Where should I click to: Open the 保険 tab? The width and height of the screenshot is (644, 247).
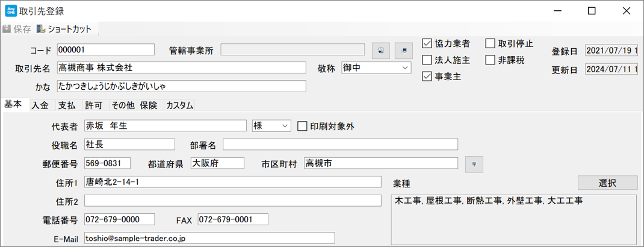coord(149,105)
